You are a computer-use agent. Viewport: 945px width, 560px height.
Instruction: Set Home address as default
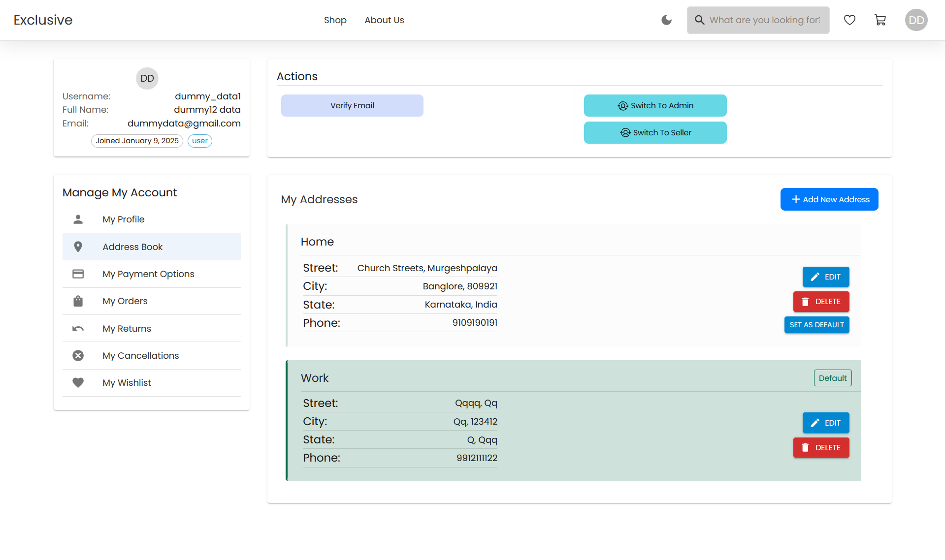(x=816, y=325)
